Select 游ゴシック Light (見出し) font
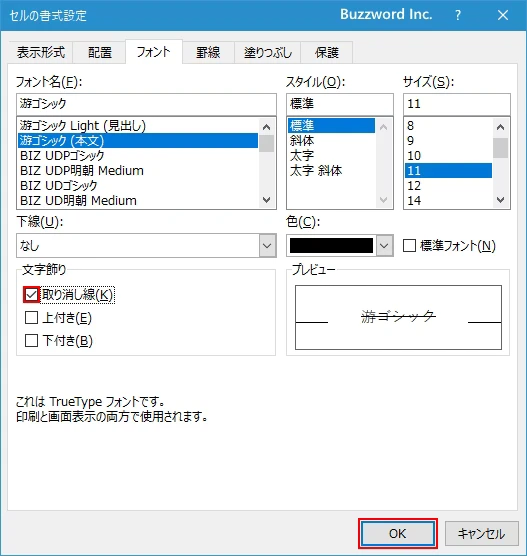527x556 pixels. point(138,126)
